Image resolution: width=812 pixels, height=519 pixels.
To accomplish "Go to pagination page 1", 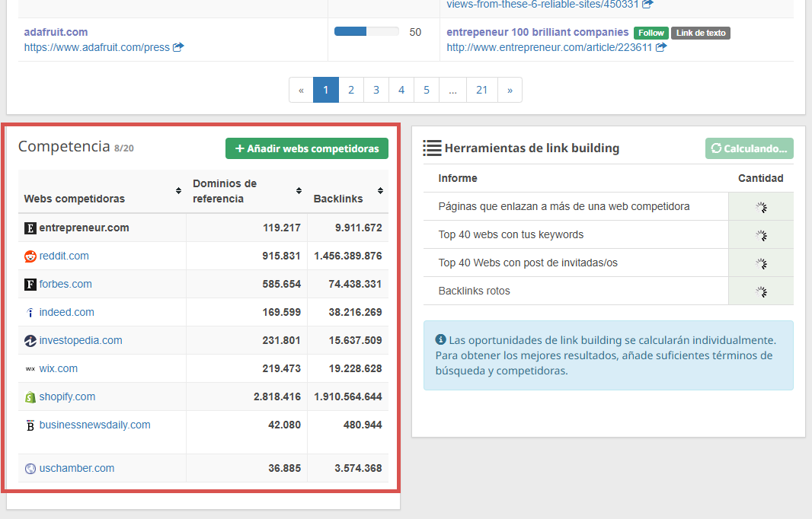I will tap(326, 90).
